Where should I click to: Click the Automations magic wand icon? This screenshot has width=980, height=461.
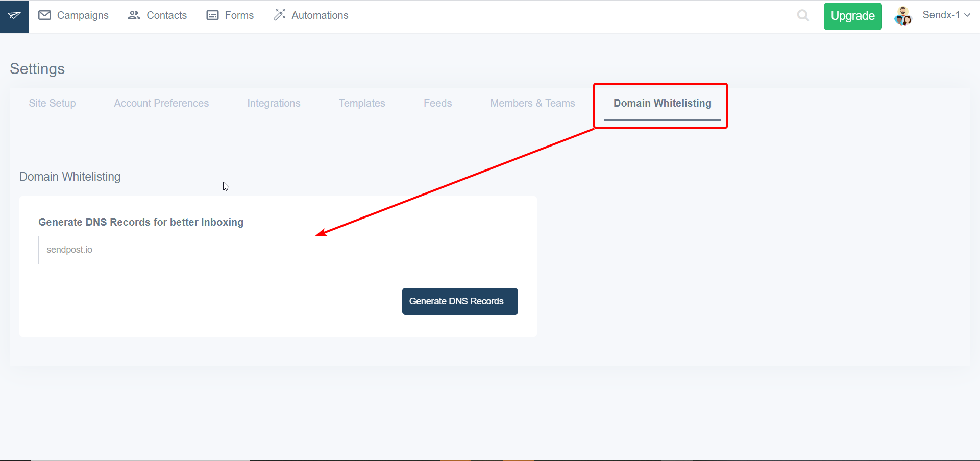click(x=279, y=15)
